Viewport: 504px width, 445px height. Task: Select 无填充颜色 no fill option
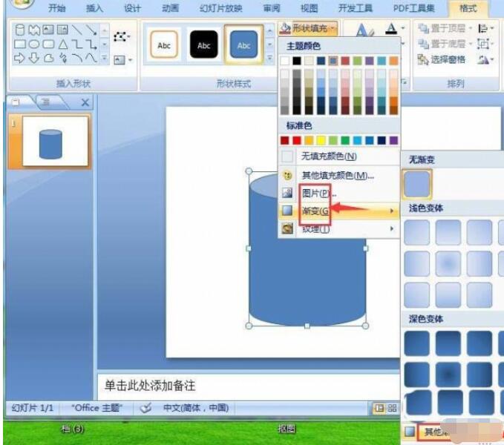pos(328,156)
